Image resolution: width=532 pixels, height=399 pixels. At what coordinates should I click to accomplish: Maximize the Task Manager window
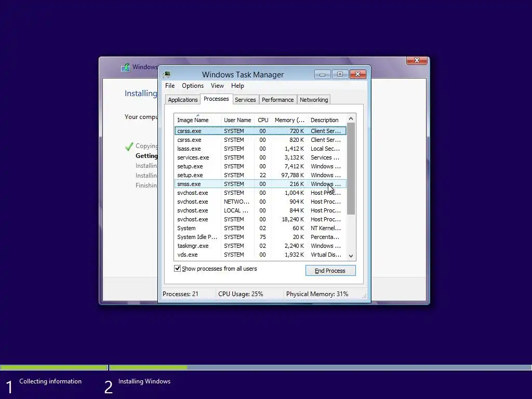point(340,74)
